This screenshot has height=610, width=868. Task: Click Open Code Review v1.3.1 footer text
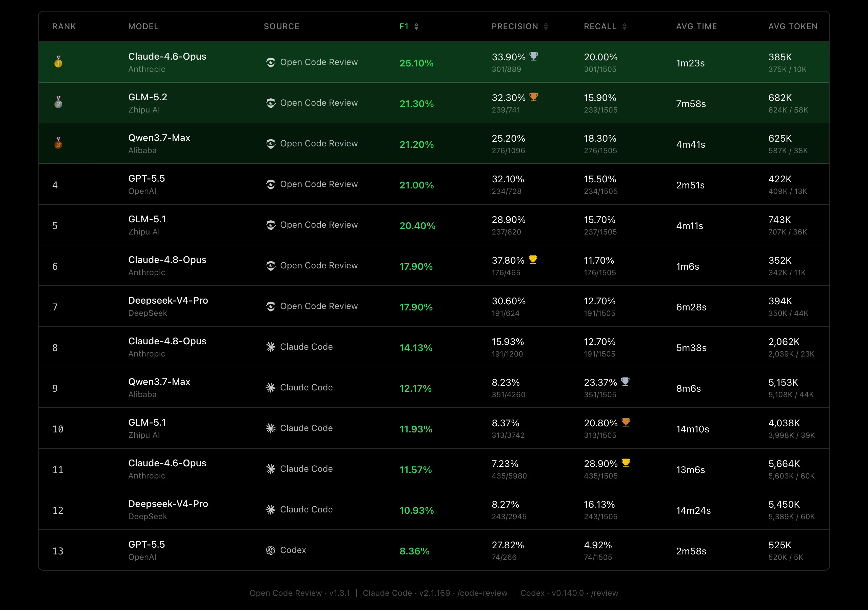(300, 593)
